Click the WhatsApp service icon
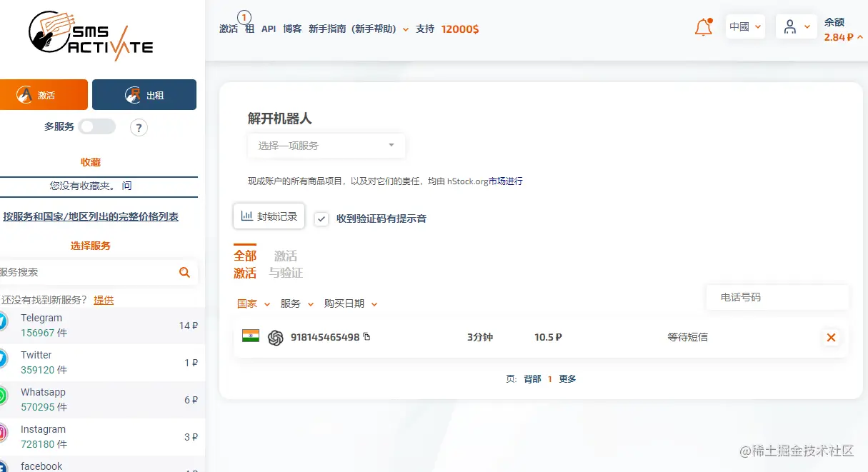Screen dimensions: 868x472 pyautogui.click(x=2, y=396)
